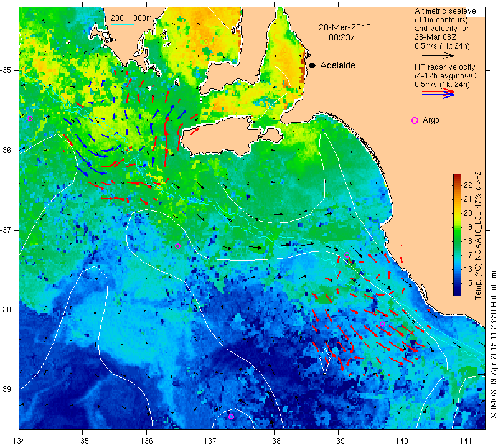
Task: Click the 08:23Z time label
Action: pos(342,37)
